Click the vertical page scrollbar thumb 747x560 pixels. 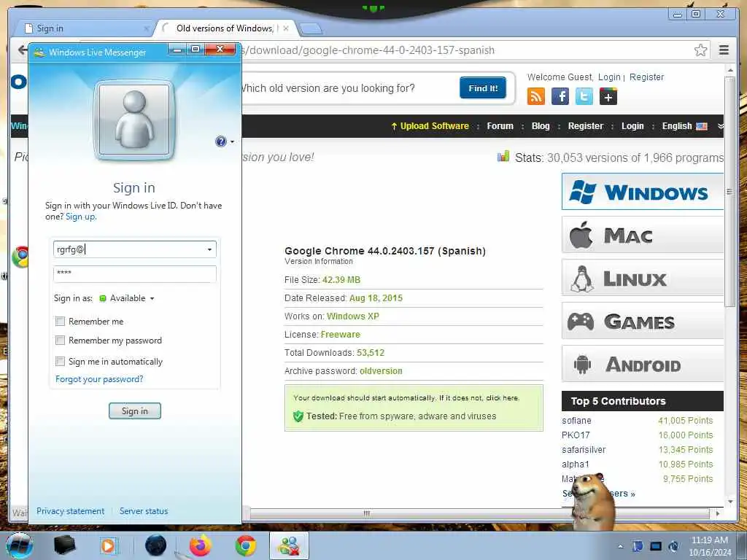(729, 192)
